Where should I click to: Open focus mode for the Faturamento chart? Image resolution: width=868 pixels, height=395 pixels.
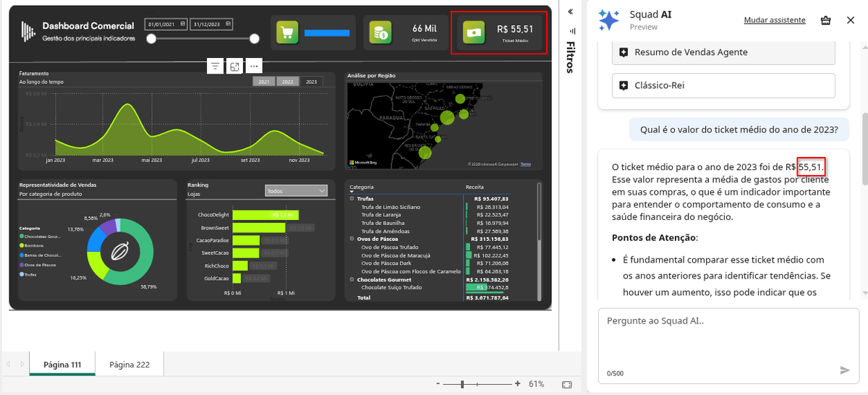(x=234, y=67)
